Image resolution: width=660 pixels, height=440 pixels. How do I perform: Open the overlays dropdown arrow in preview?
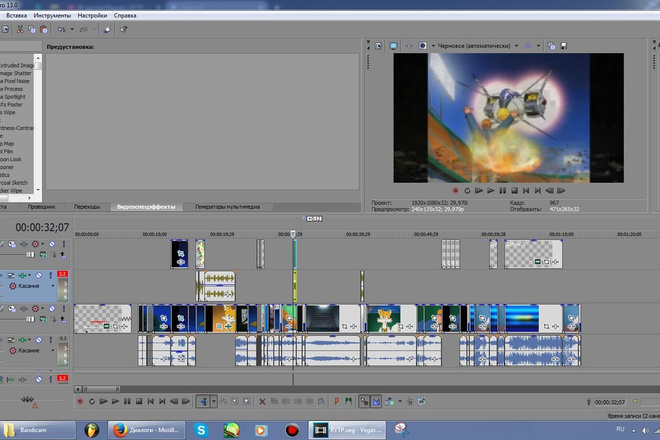[538, 46]
